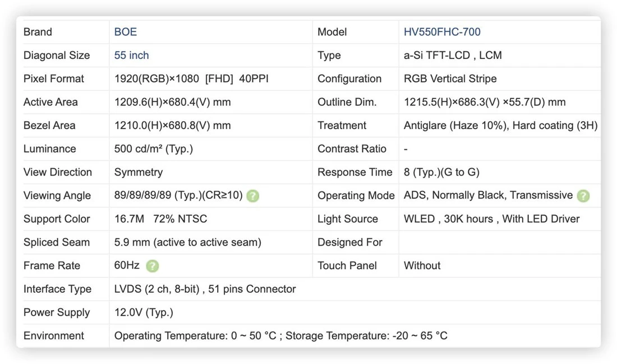
Task: Open the 55 inch diagonal size link
Action: 131,55
